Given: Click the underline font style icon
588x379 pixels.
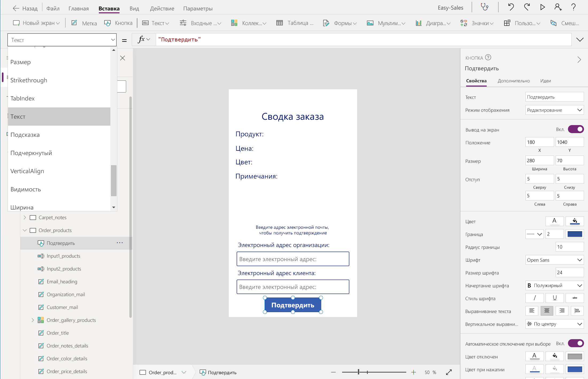Looking at the screenshot, I should [x=555, y=298].
